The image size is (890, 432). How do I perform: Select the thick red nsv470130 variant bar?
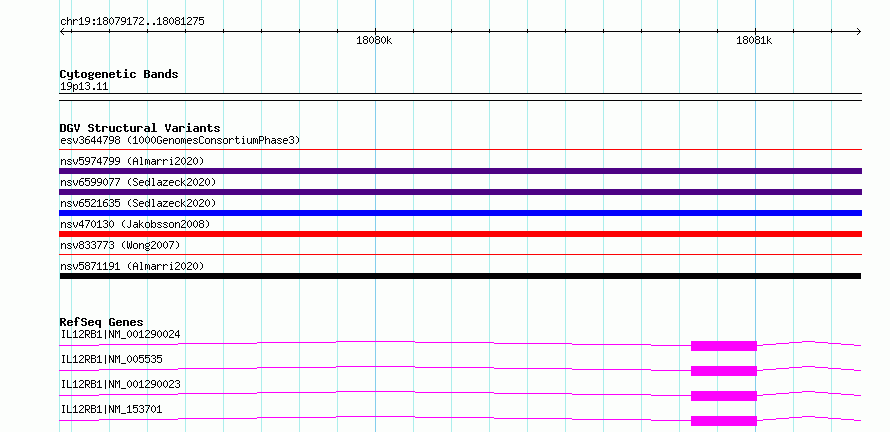point(460,234)
